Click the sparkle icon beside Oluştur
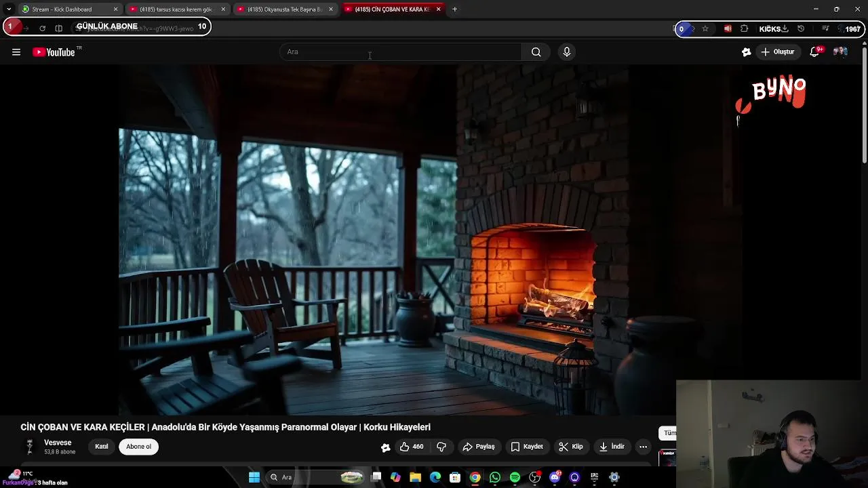This screenshot has height=488, width=868. (747, 52)
